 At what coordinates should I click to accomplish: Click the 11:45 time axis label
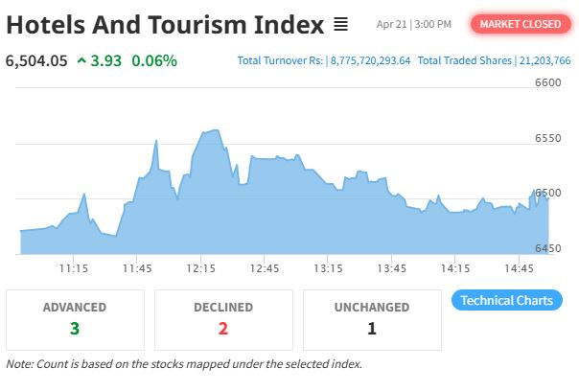pos(137,268)
